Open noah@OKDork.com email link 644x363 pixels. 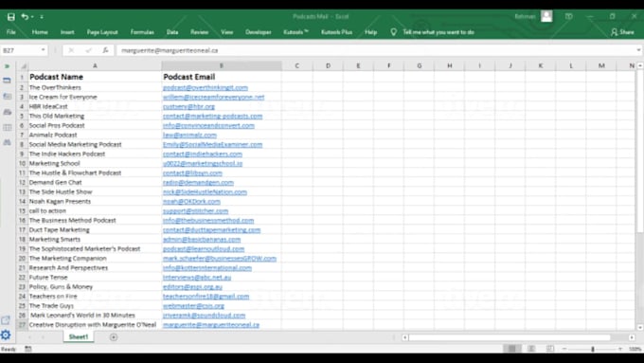click(191, 202)
